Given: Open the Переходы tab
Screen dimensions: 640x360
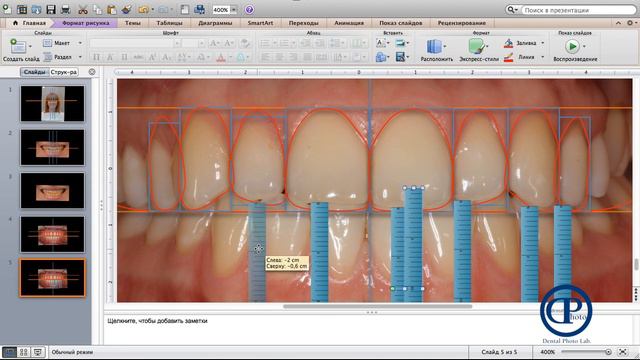Looking at the screenshot, I should [304, 23].
